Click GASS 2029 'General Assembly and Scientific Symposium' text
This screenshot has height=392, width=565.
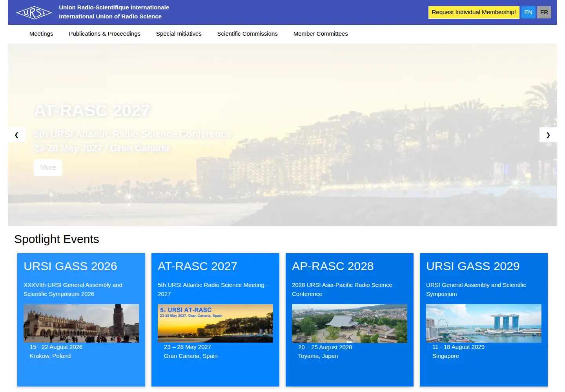pos(476,289)
